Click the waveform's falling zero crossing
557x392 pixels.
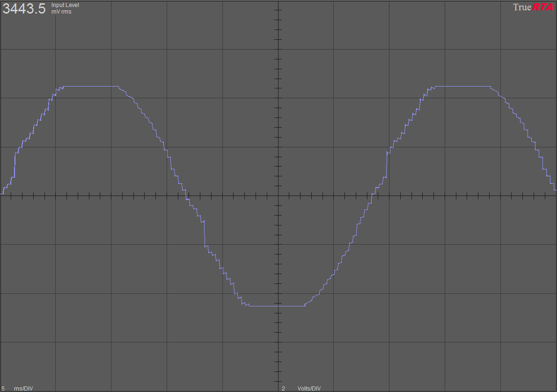point(186,196)
